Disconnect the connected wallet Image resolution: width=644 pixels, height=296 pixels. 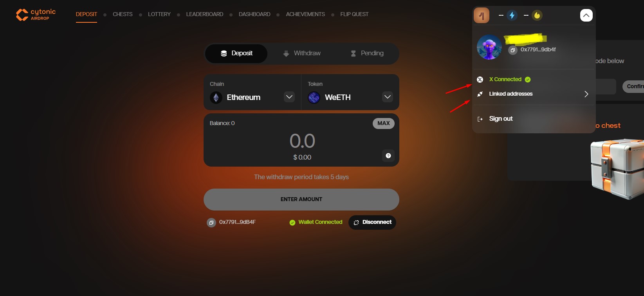tap(372, 222)
